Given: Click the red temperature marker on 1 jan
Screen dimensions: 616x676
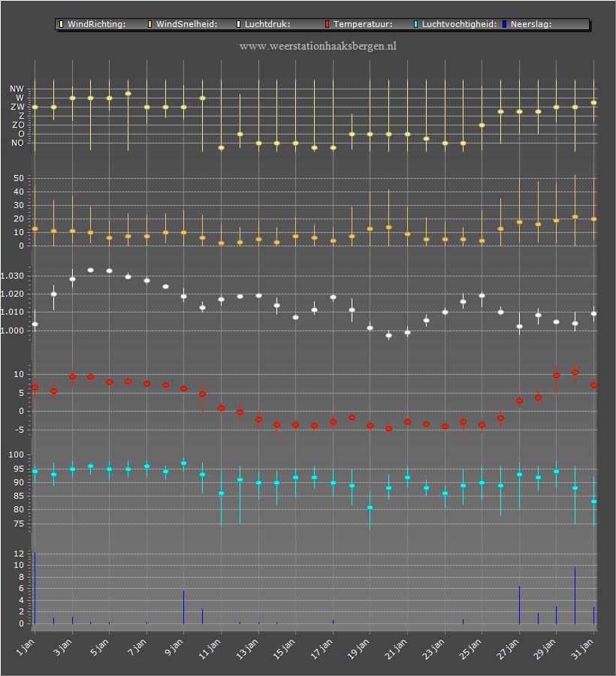Looking at the screenshot, I should coord(35,387).
